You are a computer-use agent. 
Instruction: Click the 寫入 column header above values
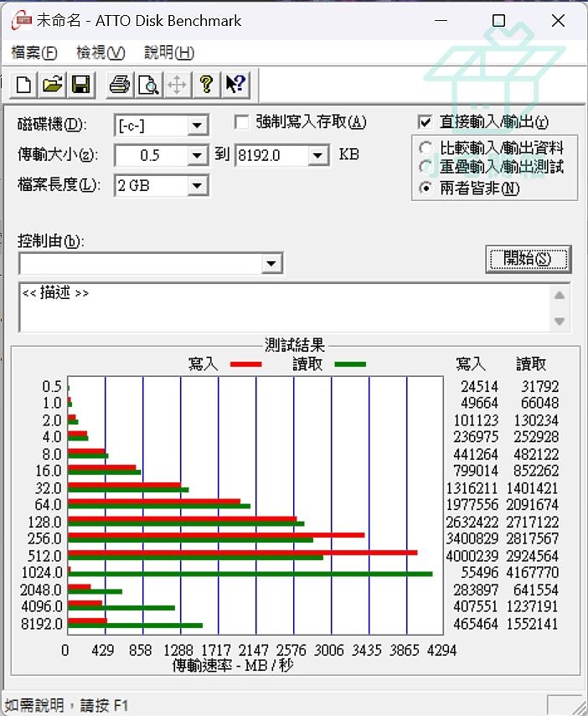tap(471, 364)
